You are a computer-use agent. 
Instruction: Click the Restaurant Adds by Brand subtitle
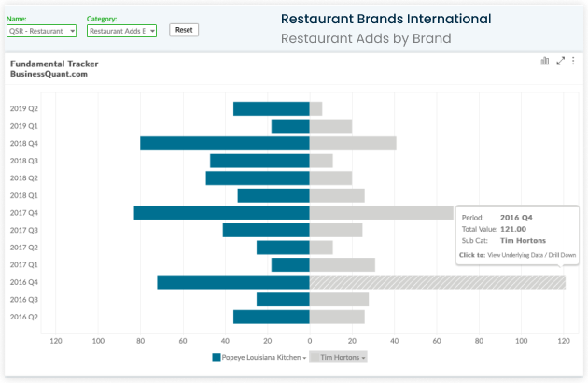point(366,38)
